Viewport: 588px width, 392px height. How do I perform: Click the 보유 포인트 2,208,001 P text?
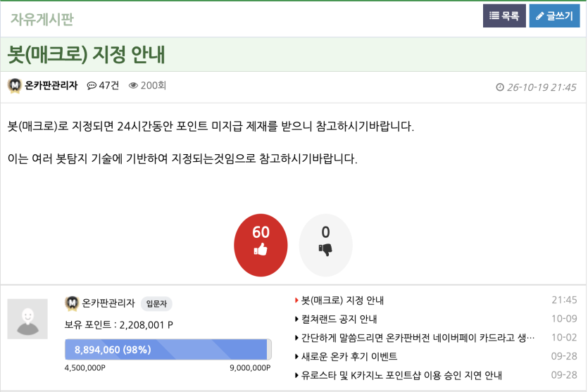119,325
